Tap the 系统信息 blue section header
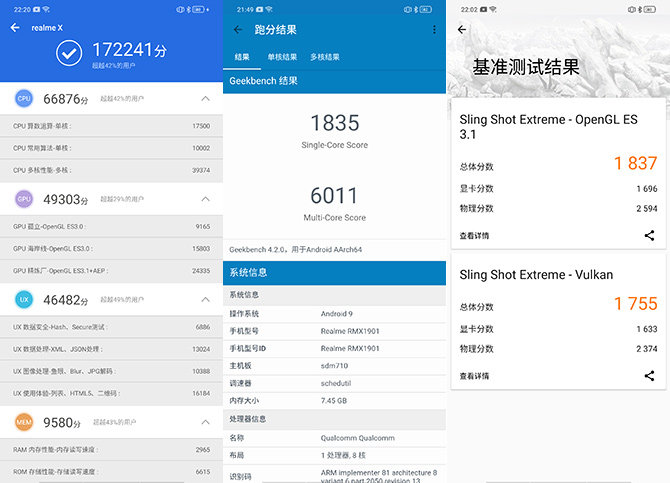 click(334, 273)
